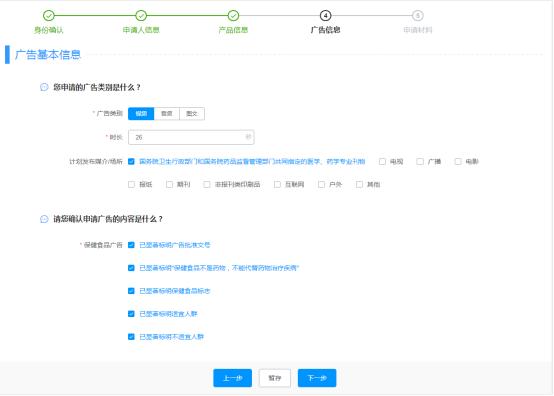
Task: Check the 户外 media checkbox
Action: [321, 184]
